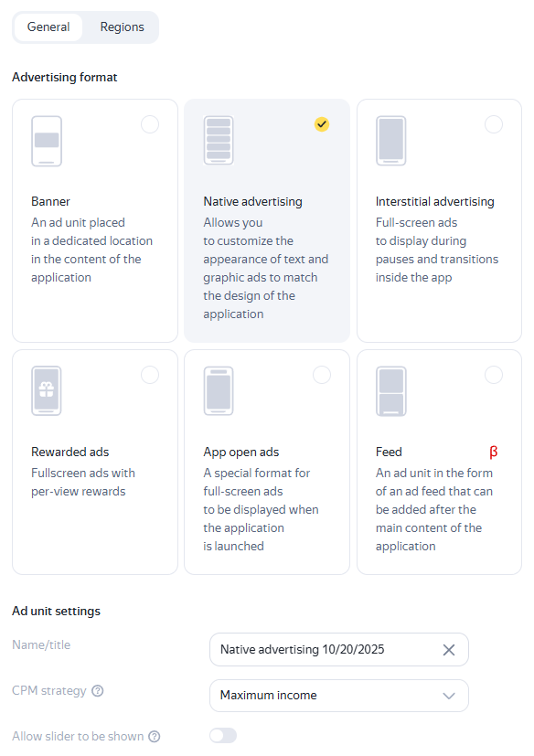The image size is (534, 756).
Task: Click the Interstitial advertising phone icon
Action: 390,140
